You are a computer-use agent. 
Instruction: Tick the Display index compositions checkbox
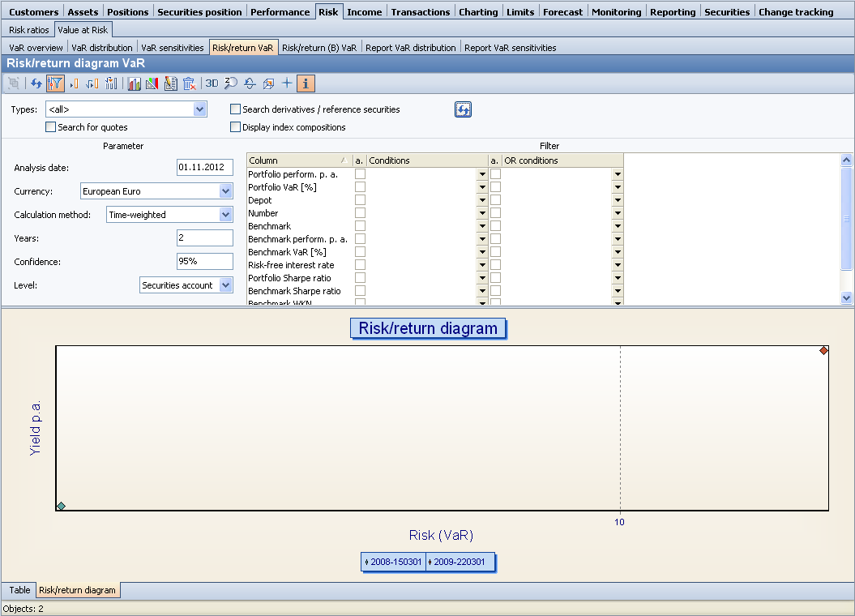click(236, 127)
